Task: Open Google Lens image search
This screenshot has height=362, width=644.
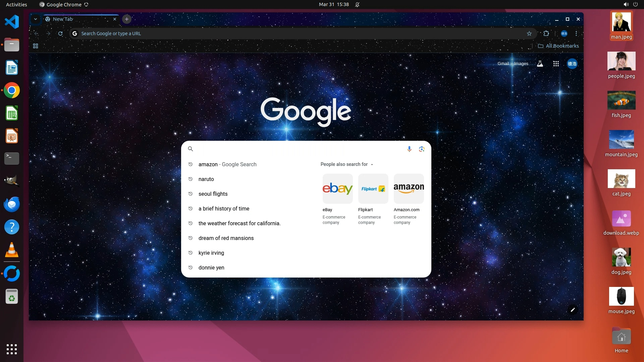Action: coord(422,149)
